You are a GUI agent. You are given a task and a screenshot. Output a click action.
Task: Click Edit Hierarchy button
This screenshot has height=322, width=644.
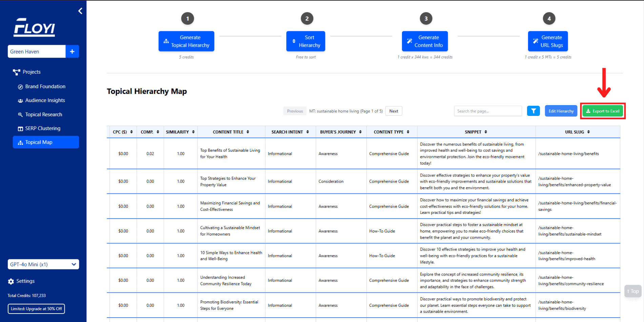point(561,111)
